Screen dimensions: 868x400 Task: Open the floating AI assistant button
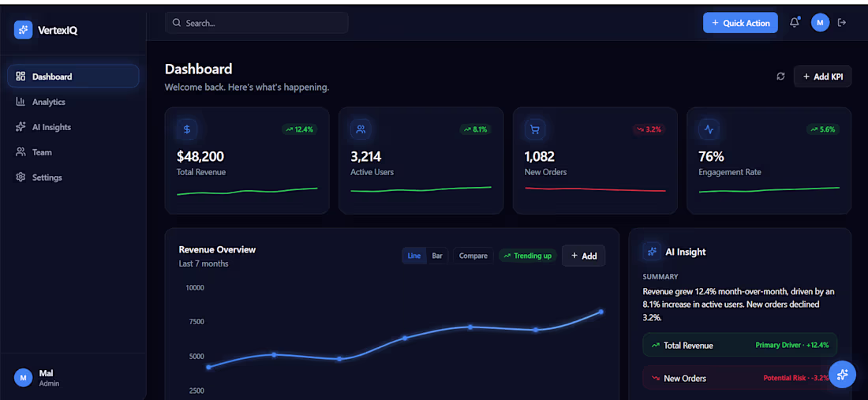click(843, 375)
